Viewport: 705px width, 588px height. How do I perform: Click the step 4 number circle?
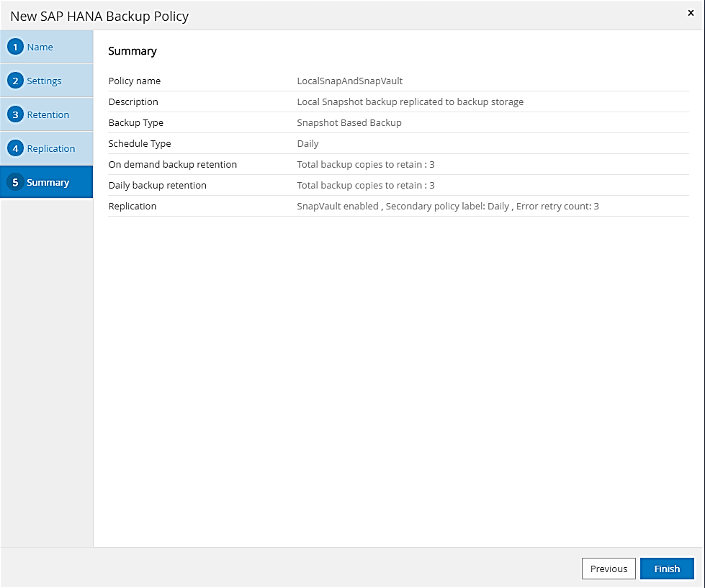tap(16, 149)
